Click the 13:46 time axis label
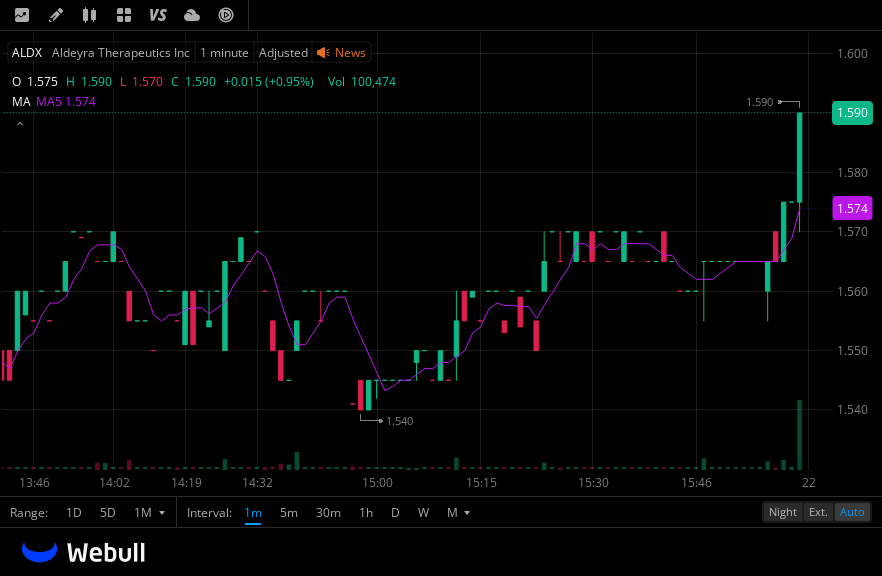This screenshot has width=882, height=576. click(34, 483)
